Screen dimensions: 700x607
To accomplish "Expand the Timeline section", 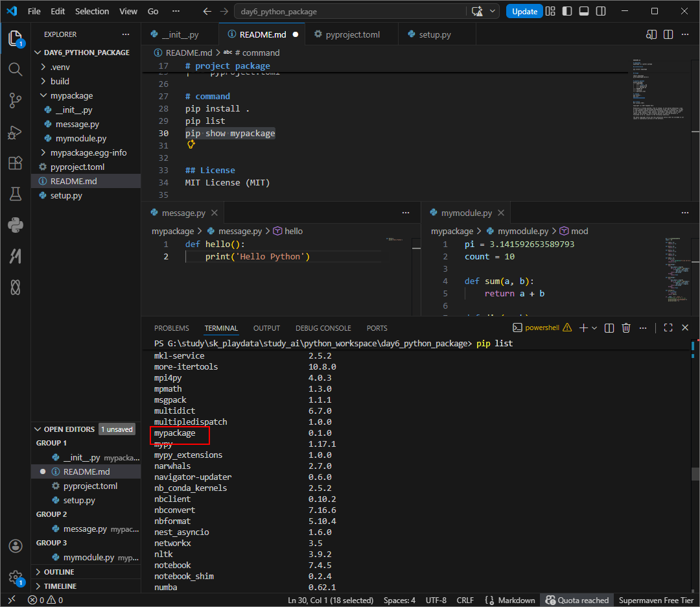I will pos(38,586).
